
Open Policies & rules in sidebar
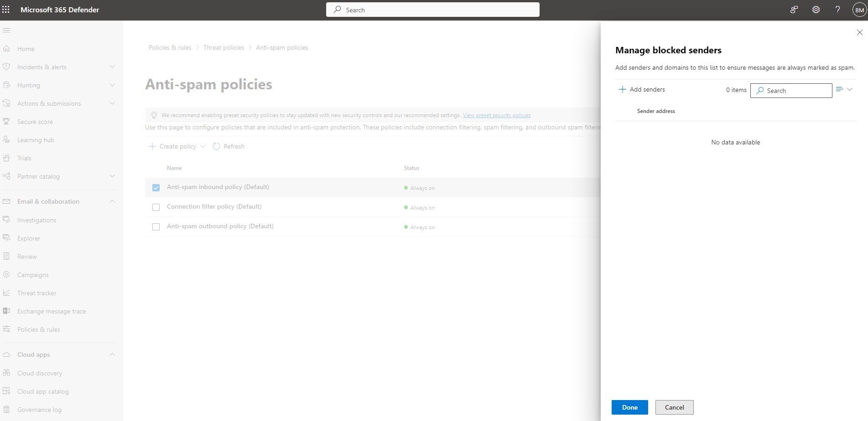pyautogui.click(x=39, y=329)
